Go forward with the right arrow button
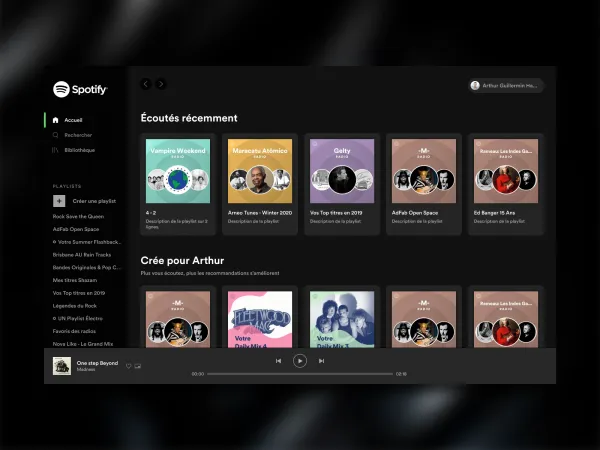Viewport: 600px width, 450px height. click(x=161, y=84)
